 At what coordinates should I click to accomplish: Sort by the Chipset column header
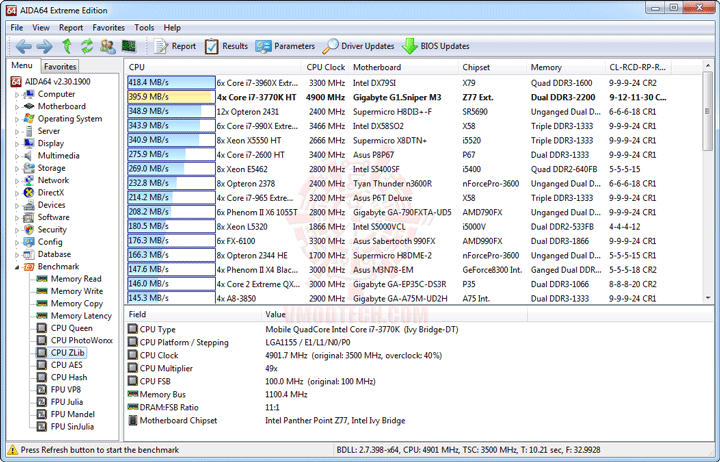tap(492, 67)
